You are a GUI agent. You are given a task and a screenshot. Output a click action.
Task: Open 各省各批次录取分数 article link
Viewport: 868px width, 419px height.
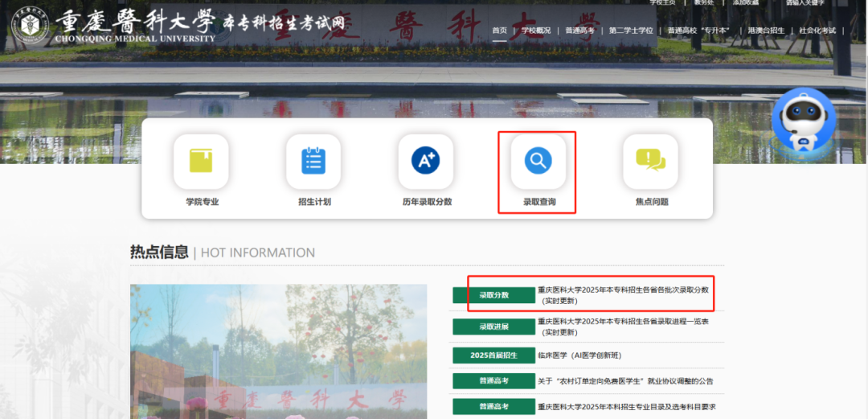624,295
